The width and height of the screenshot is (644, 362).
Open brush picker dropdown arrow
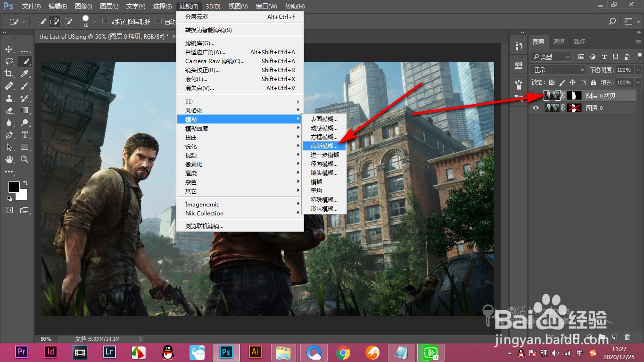tap(95, 21)
